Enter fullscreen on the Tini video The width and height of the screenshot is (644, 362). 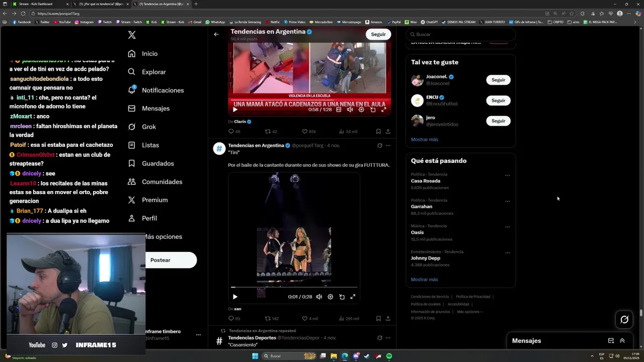coord(353,297)
